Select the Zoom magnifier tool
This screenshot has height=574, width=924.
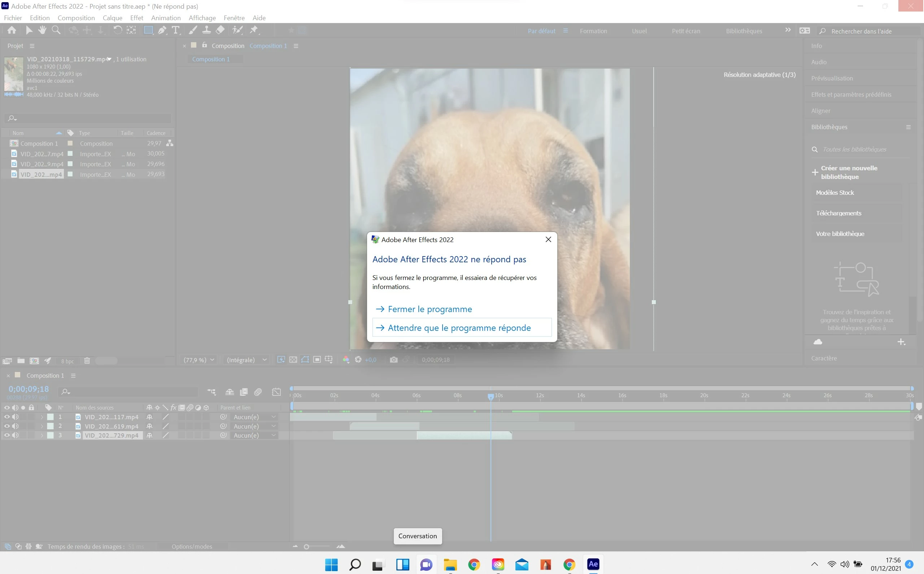[x=56, y=30]
